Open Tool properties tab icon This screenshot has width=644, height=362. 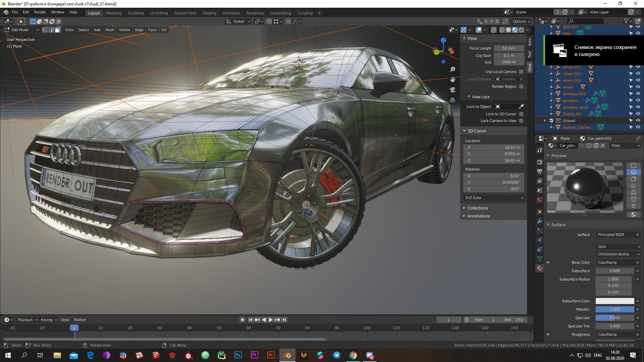539,150
